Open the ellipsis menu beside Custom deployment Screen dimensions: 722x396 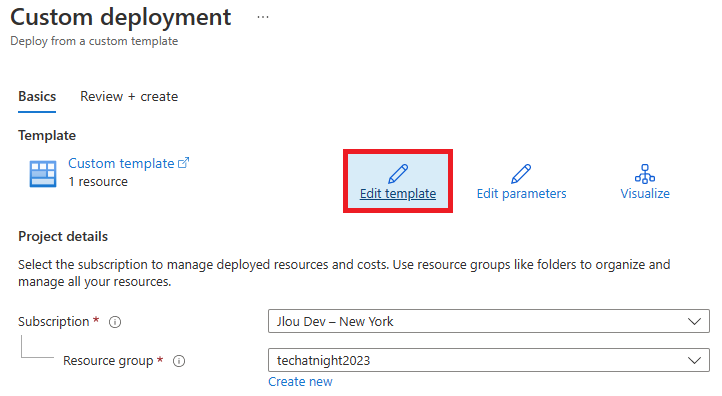tap(263, 17)
